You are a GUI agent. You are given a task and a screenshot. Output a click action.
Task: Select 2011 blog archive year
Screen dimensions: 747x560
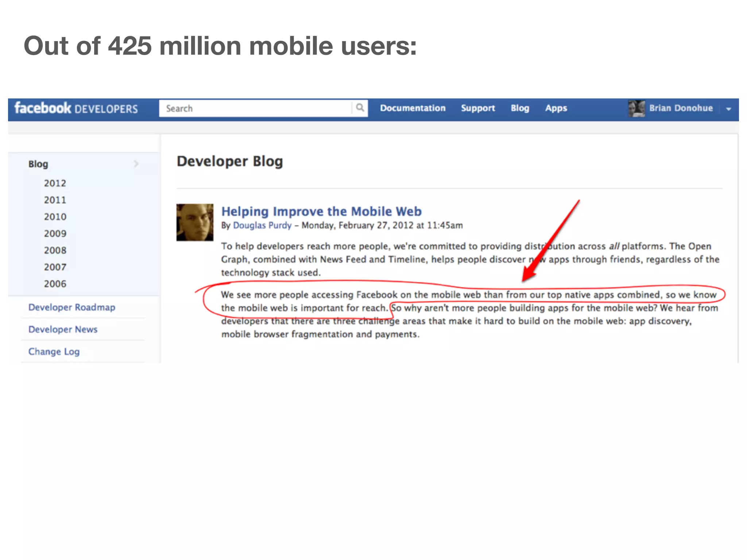pyautogui.click(x=55, y=200)
